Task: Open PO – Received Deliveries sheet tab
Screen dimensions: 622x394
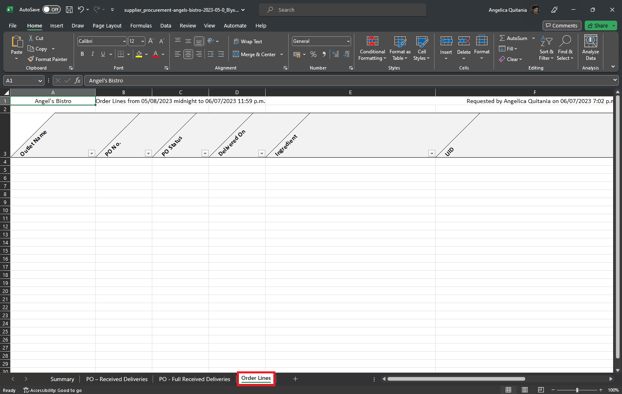Action: pyautogui.click(x=117, y=379)
